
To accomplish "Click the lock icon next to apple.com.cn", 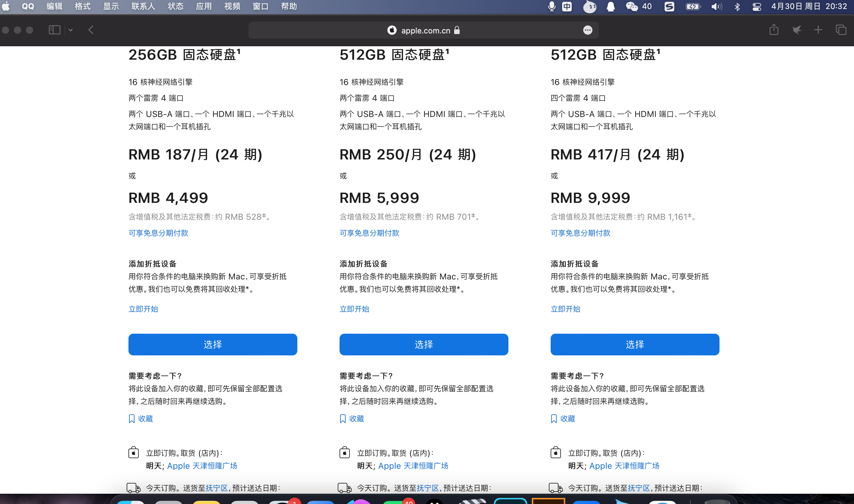I will (457, 30).
